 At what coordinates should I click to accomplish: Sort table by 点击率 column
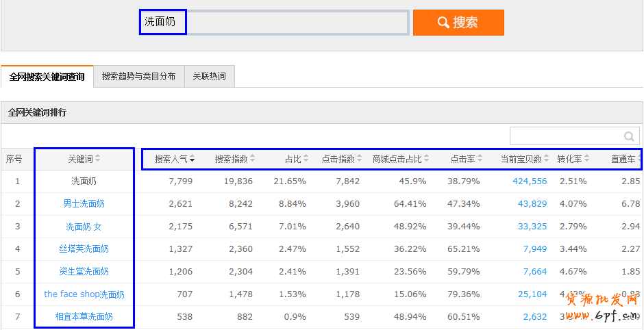467,159
